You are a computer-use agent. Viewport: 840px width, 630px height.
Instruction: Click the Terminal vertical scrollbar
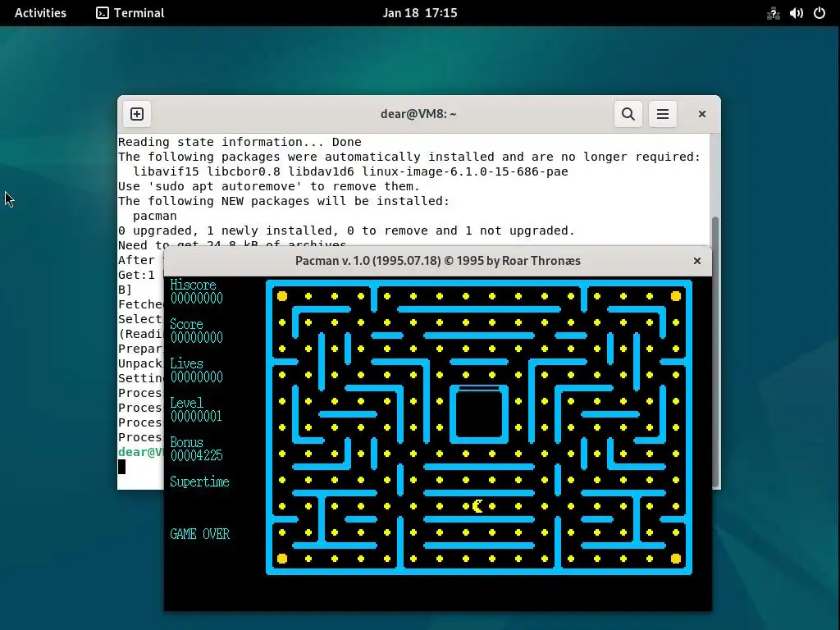click(715, 352)
